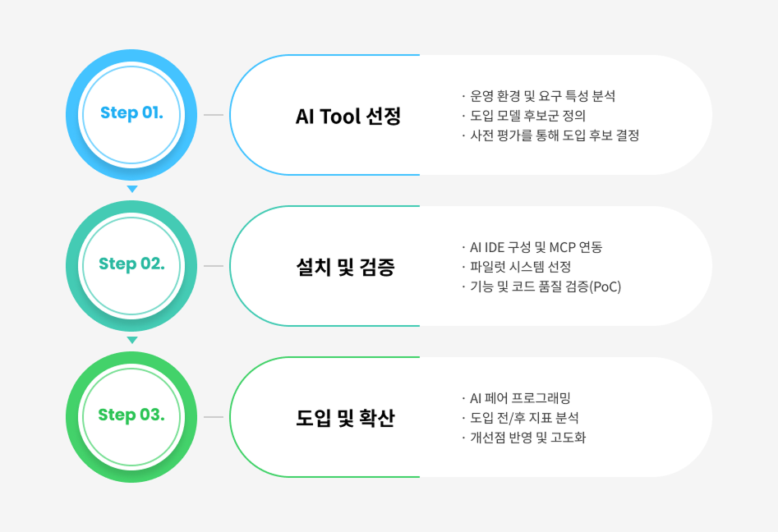Viewport: 778px width, 532px height.
Task: Click the teal down arrow below Step 02
Action: click(x=131, y=340)
